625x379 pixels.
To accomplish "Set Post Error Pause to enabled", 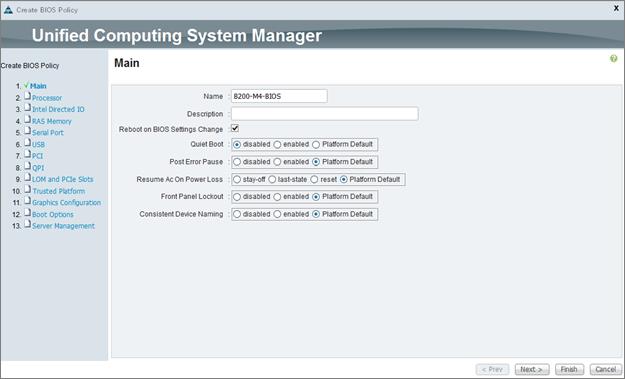I will (277, 162).
